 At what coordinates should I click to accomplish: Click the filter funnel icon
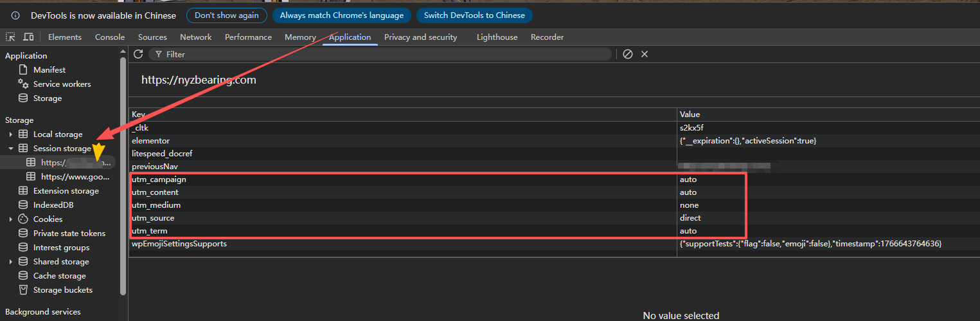point(158,55)
